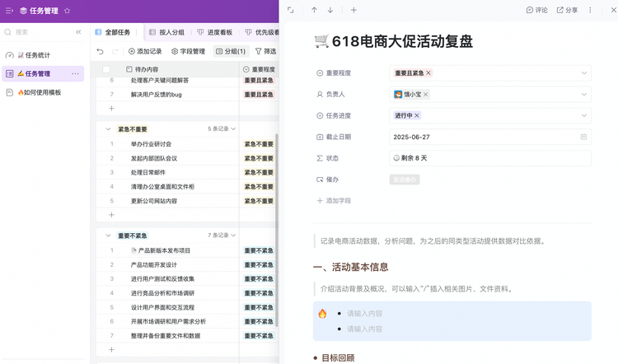The image size is (618, 364).
Task: Add new record with plus in panel header
Action: click(x=353, y=10)
